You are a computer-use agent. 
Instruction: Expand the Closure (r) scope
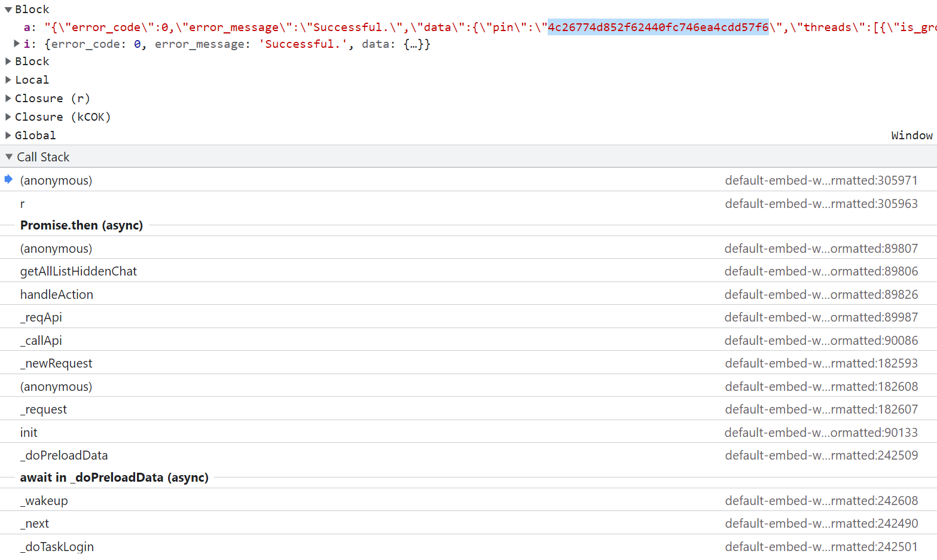click(x=8, y=99)
